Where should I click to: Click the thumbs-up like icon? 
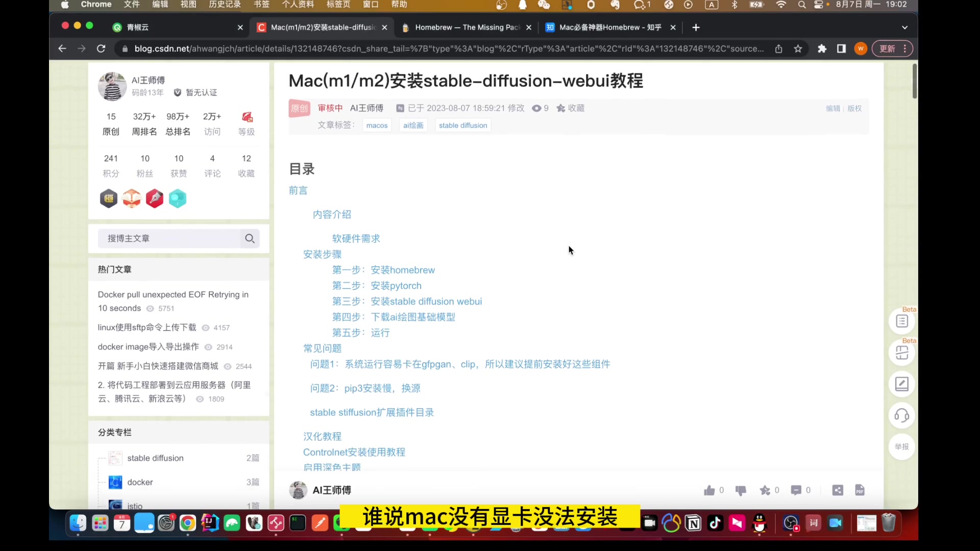tap(709, 490)
